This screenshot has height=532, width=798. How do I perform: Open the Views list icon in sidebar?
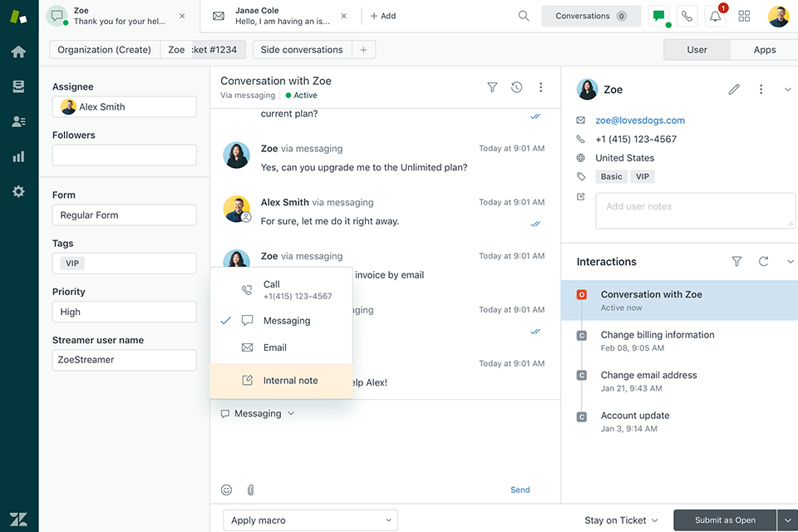point(18,86)
